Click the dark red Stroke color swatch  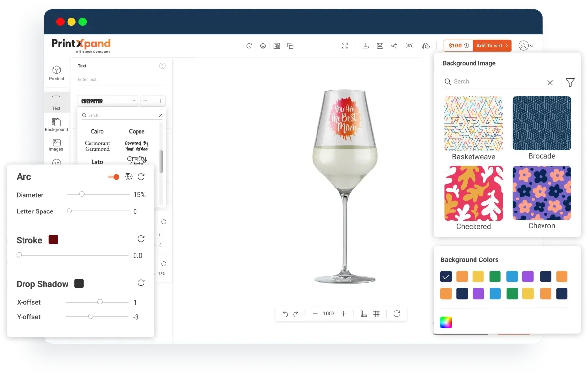pos(53,240)
